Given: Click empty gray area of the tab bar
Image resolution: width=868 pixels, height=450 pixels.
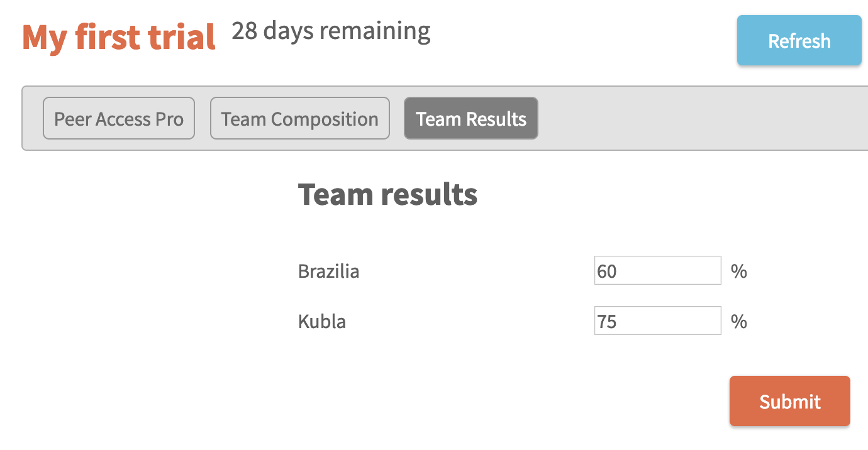Looking at the screenshot, I should point(698,118).
